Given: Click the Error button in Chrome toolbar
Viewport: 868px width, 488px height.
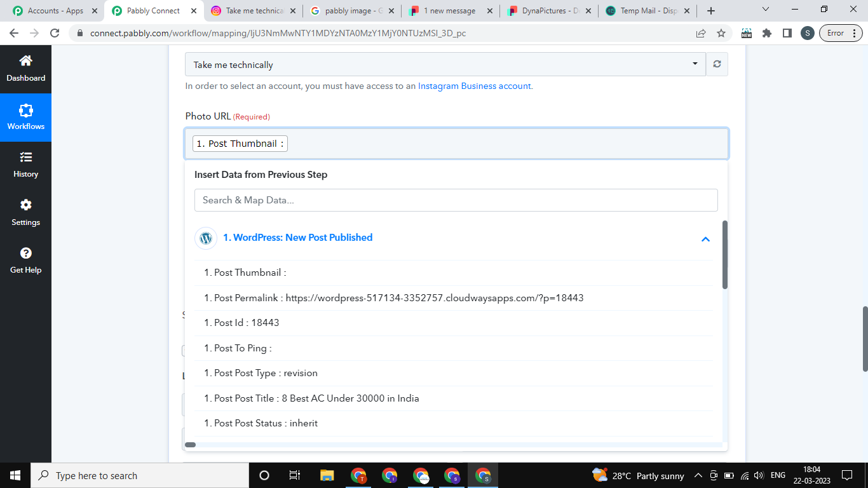Looking at the screenshot, I should click(840, 33).
